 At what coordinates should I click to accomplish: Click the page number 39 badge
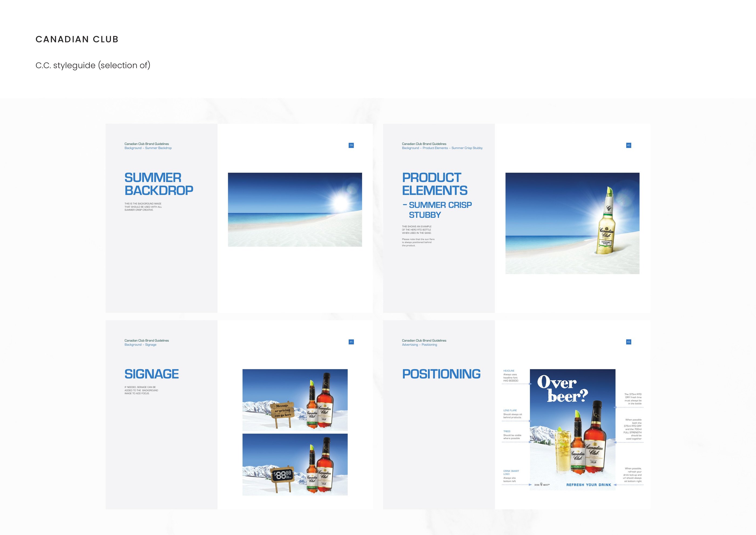tap(351, 145)
